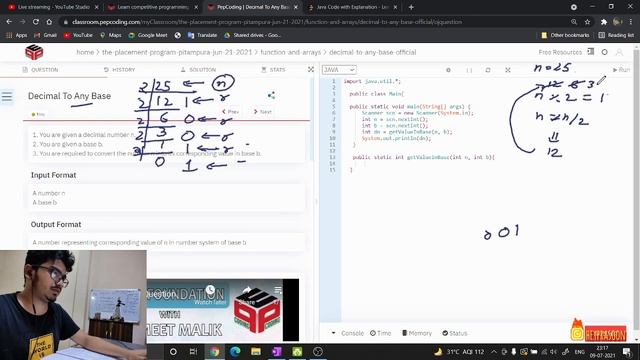This screenshot has width=640, height=360.
Task: Switch to Java Code with Explanation tab
Action: coord(353,7)
